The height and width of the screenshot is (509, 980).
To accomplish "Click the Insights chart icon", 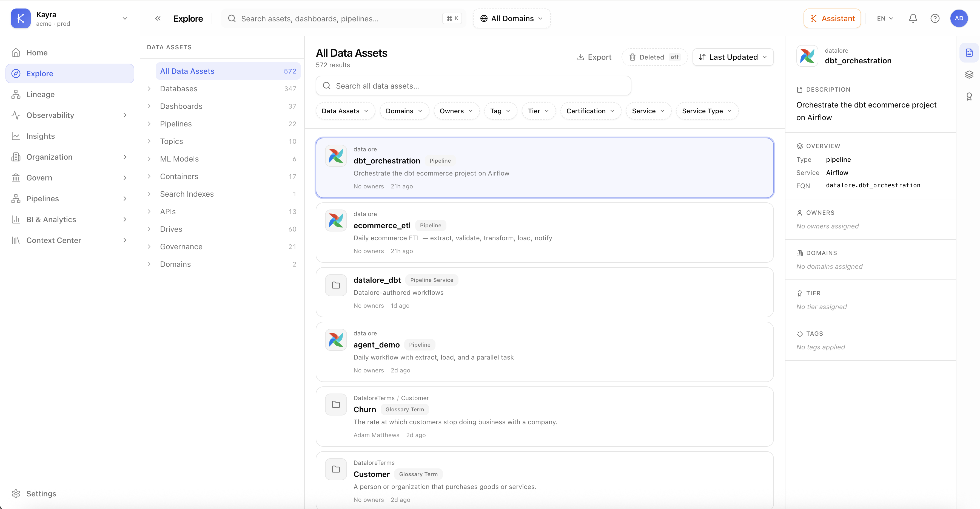I will (x=16, y=136).
